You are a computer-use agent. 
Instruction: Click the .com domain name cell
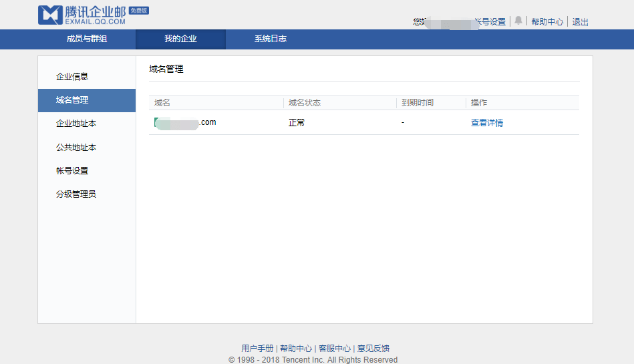point(185,122)
